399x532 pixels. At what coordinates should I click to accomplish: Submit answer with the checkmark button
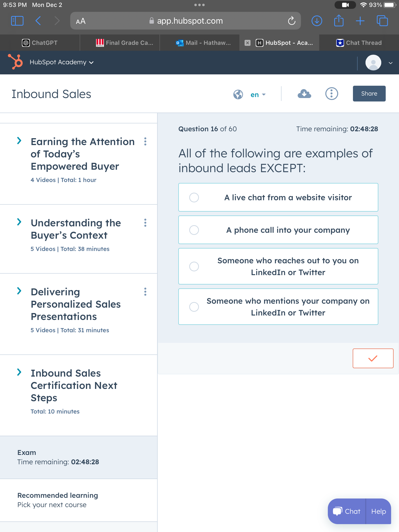(373, 358)
